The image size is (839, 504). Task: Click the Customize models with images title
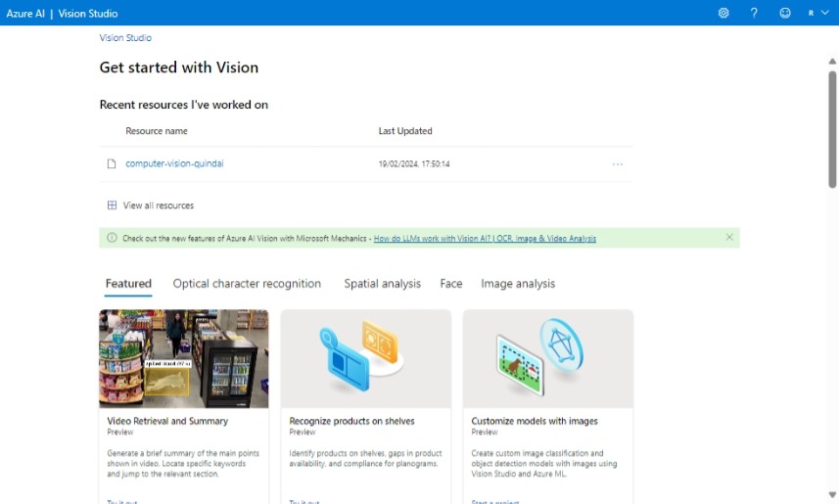[535, 421]
